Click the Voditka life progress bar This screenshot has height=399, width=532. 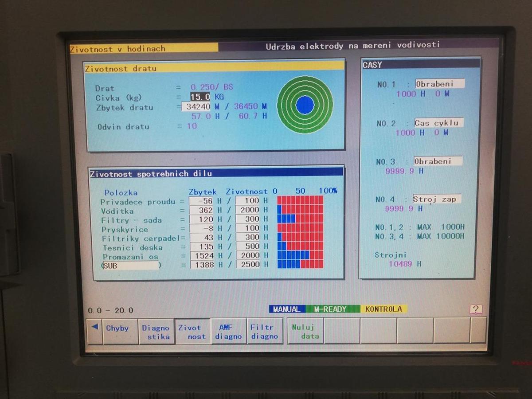(x=300, y=210)
